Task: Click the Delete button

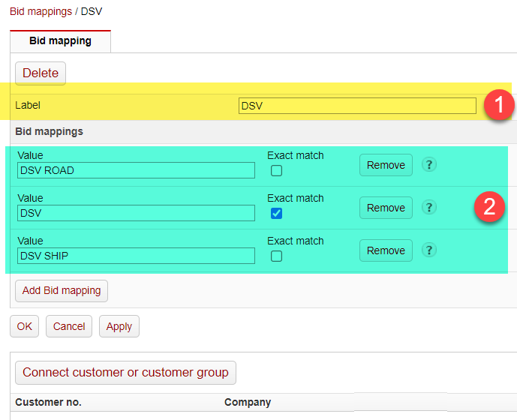Action: (x=41, y=73)
